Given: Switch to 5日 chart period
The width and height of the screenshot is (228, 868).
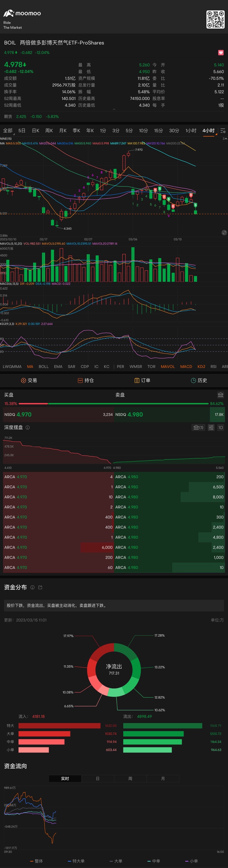Looking at the screenshot, I should pos(22,131).
